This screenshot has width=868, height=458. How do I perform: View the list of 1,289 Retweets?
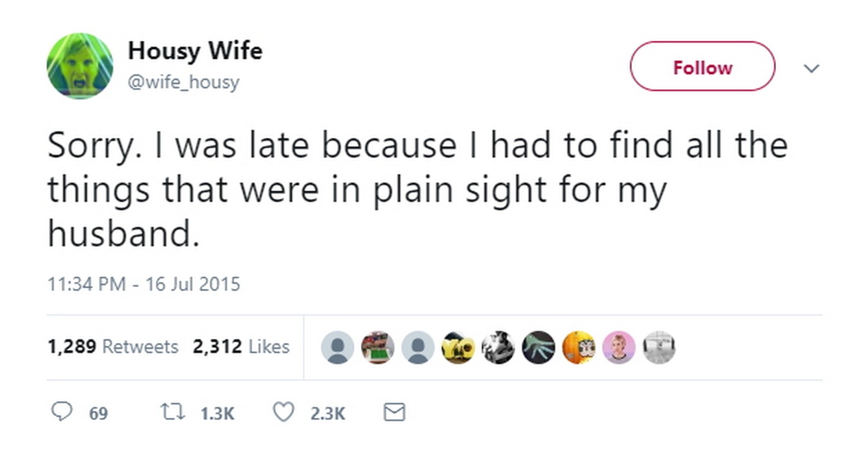(113, 346)
